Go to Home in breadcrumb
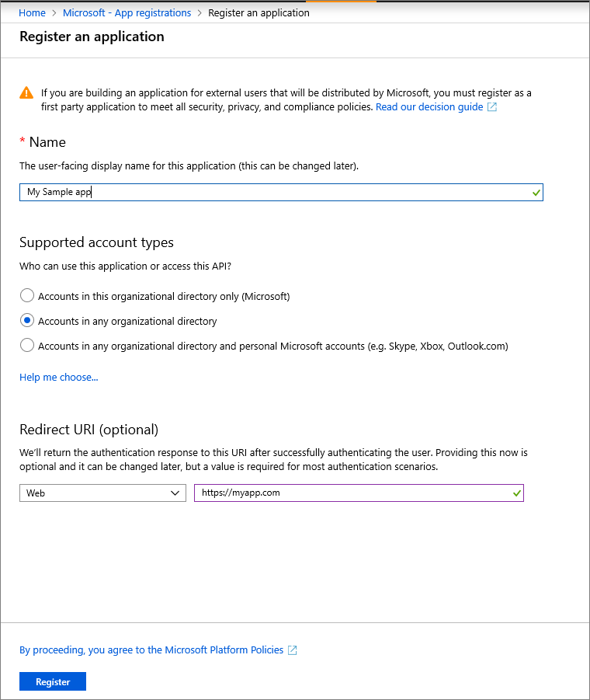This screenshot has width=590, height=700. pos(32,13)
